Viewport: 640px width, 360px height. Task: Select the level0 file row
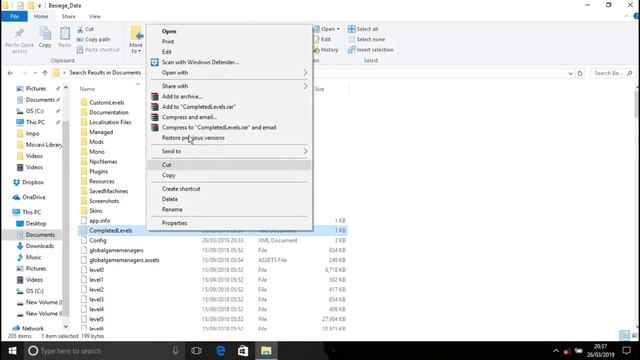pos(213,270)
